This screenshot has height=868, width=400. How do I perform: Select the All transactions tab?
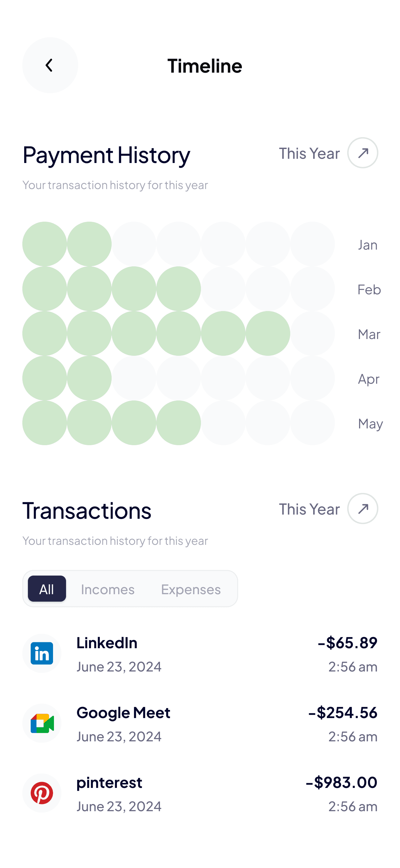tap(47, 589)
